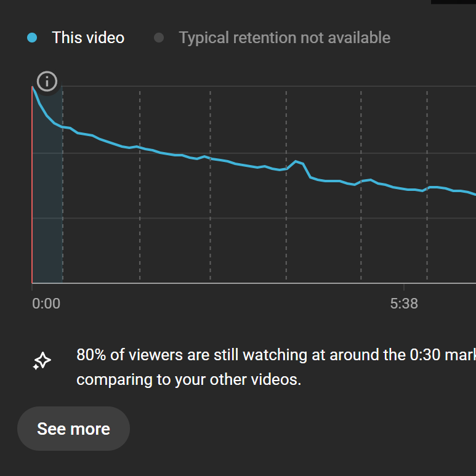Select the red playhead line at chart start
This screenshot has height=476, width=476.
pyautogui.click(x=32, y=185)
